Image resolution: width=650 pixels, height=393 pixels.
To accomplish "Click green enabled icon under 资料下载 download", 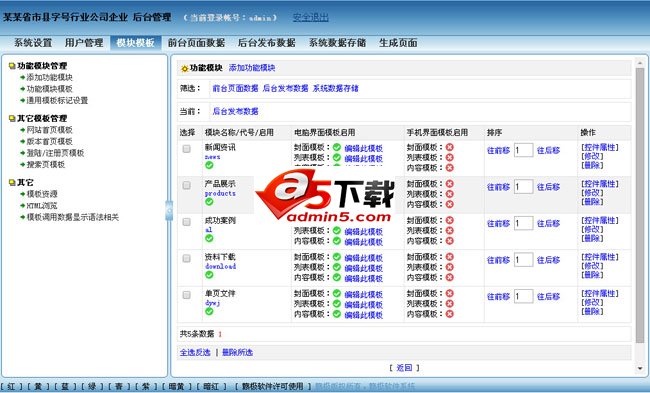I will (209, 274).
